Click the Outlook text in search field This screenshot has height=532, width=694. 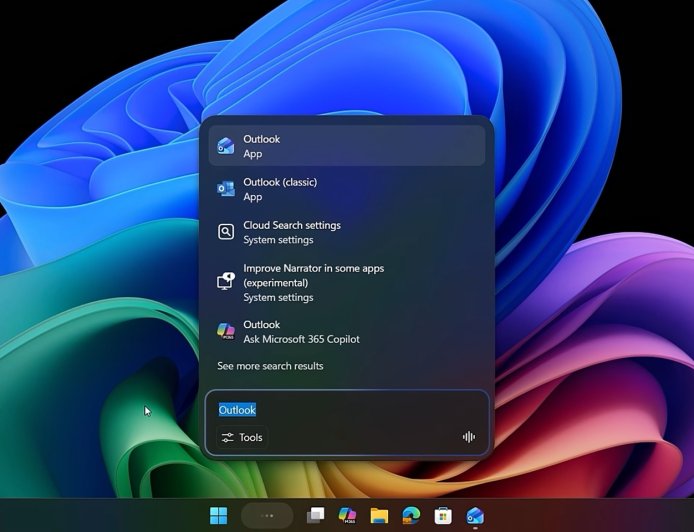[237, 410]
